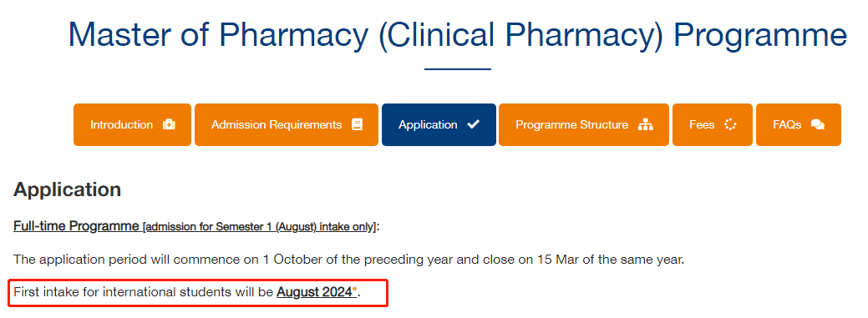Click the application period paragraph text
This screenshot has width=868, height=318.
pos(348,260)
